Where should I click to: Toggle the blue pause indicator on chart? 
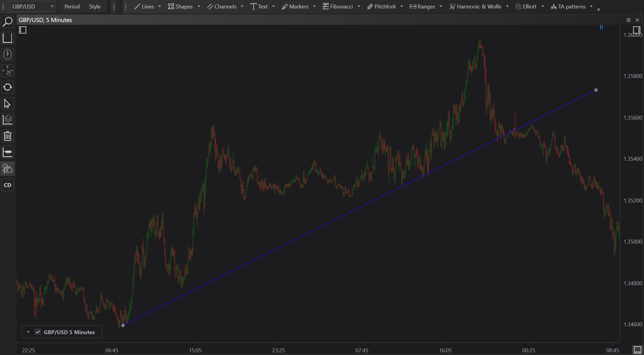[601, 27]
